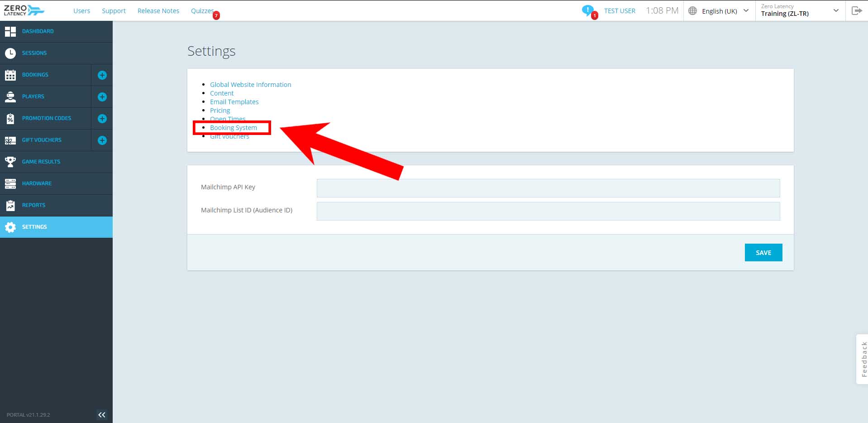
Task: Open the Feedback side tab
Action: point(863,359)
